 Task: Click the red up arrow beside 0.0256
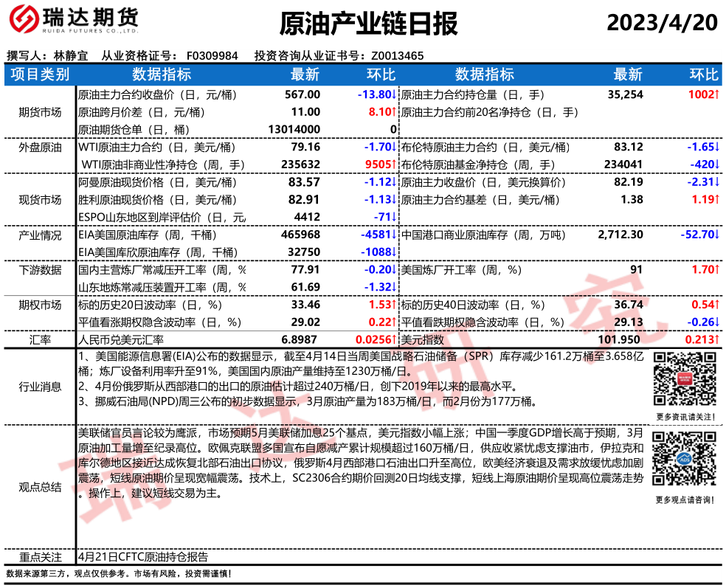pyautogui.click(x=395, y=339)
